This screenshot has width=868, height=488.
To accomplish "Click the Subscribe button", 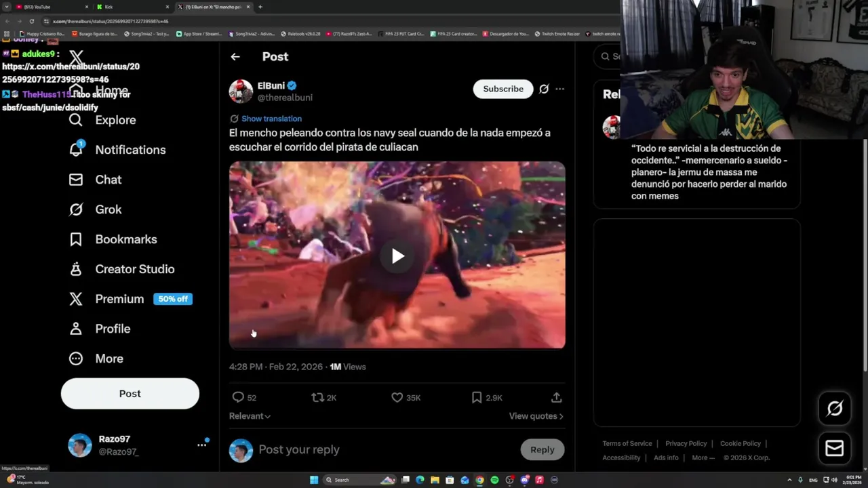I will (503, 89).
